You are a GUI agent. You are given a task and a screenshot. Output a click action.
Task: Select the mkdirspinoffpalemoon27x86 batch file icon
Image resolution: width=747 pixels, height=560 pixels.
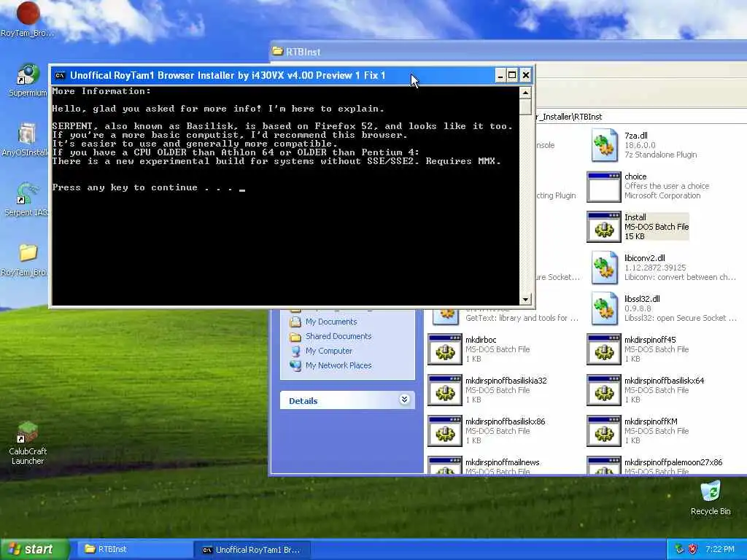click(x=604, y=466)
